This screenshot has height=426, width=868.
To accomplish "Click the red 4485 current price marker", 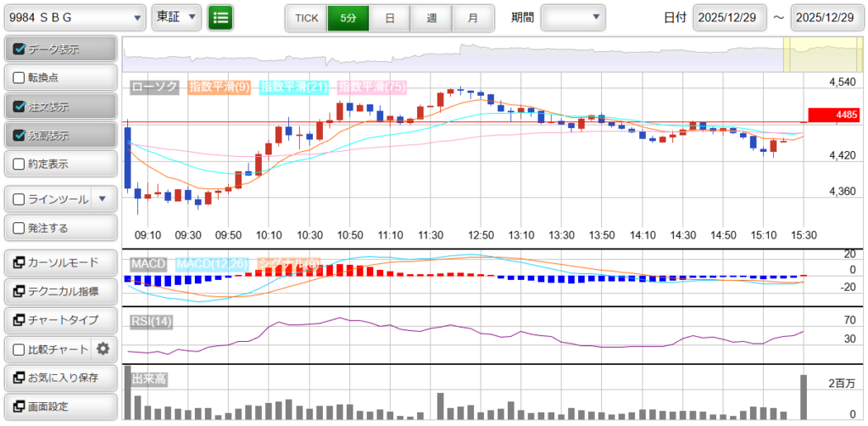I will click(834, 115).
